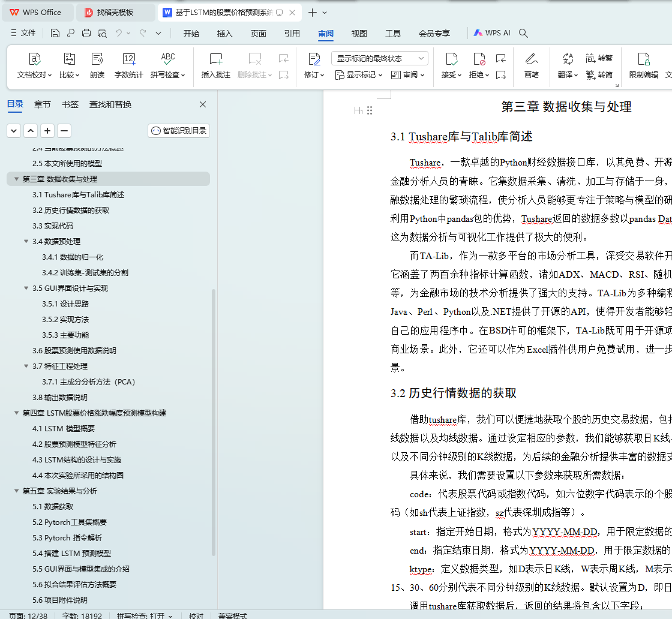Convert text with 简转繁

(x=599, y=58)
